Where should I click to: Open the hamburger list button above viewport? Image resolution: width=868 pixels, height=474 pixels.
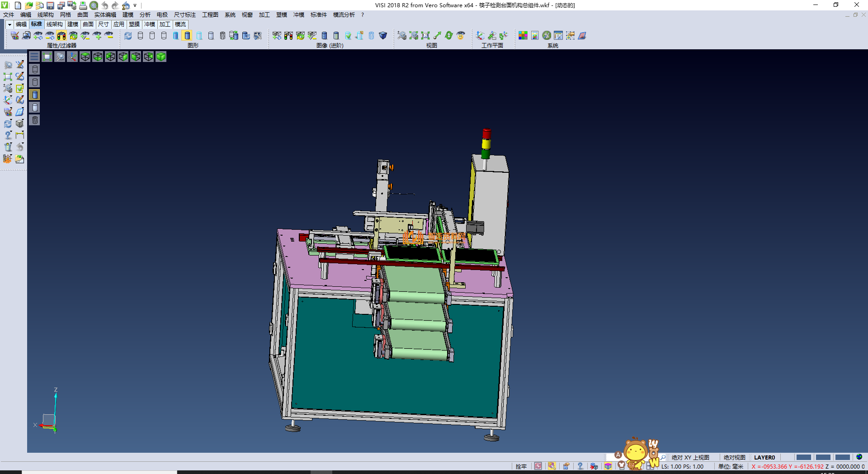34,57
